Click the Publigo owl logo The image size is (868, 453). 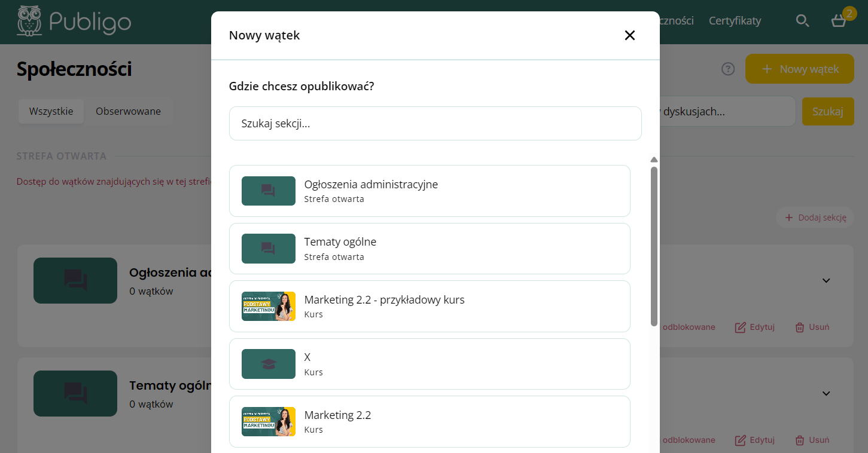[29, 21]
